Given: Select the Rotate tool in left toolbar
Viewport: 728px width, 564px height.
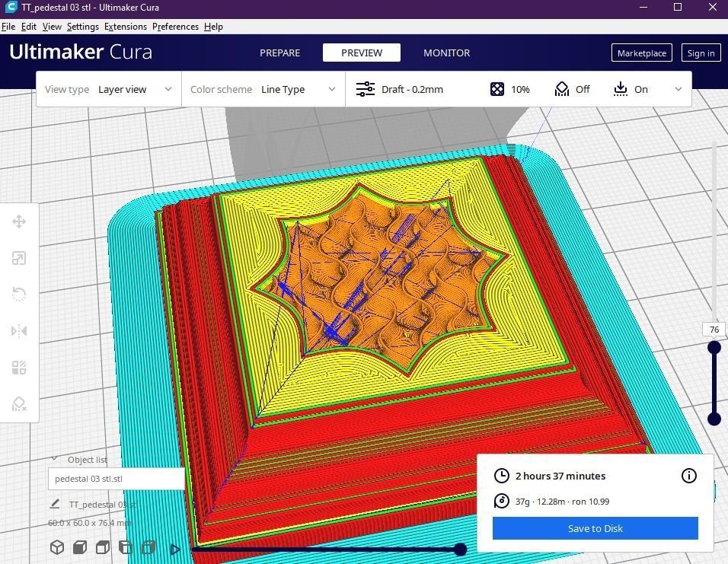Looking at the screenshot, I should 19,295.
